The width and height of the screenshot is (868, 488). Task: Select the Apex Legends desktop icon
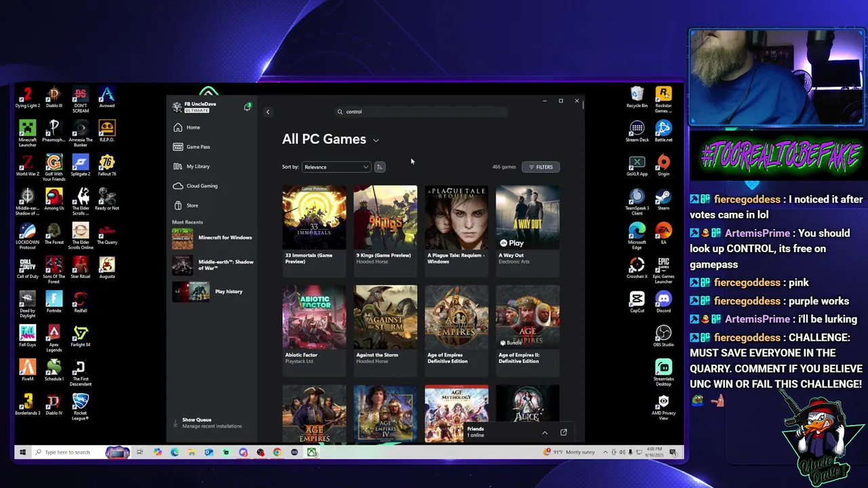pos(54,338)
